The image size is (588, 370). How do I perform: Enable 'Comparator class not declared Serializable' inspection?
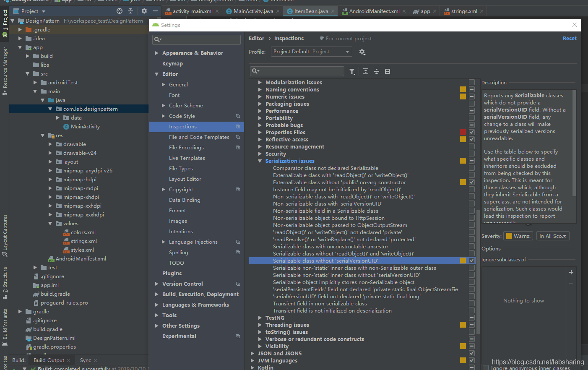point(472,167)
